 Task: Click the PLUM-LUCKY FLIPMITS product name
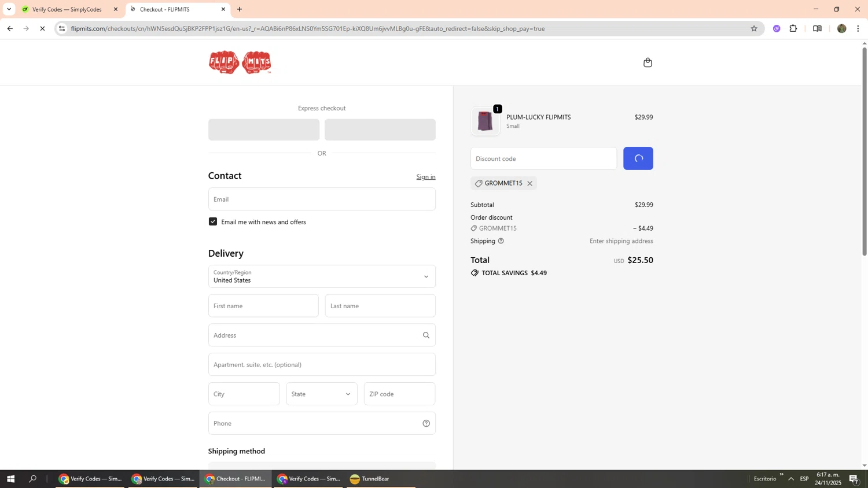coord(539,117)
